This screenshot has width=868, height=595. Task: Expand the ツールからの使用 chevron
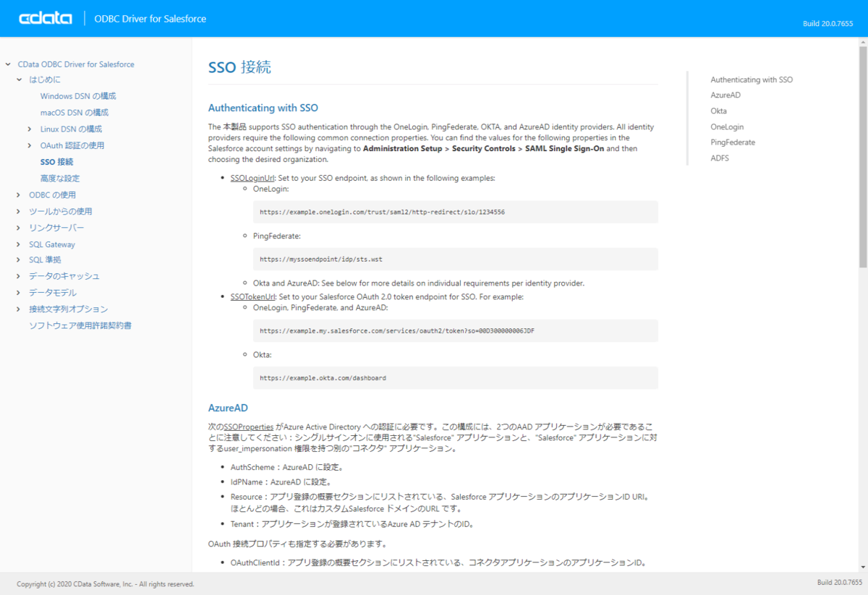20,211
